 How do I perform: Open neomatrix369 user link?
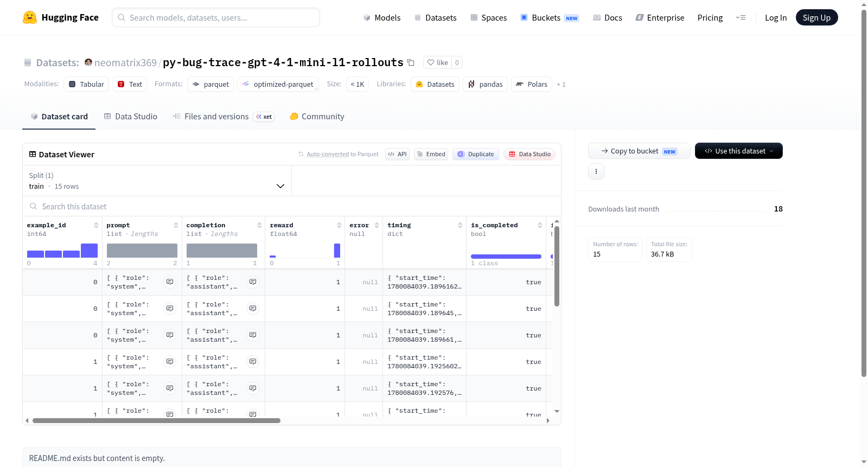pos(125,62)
